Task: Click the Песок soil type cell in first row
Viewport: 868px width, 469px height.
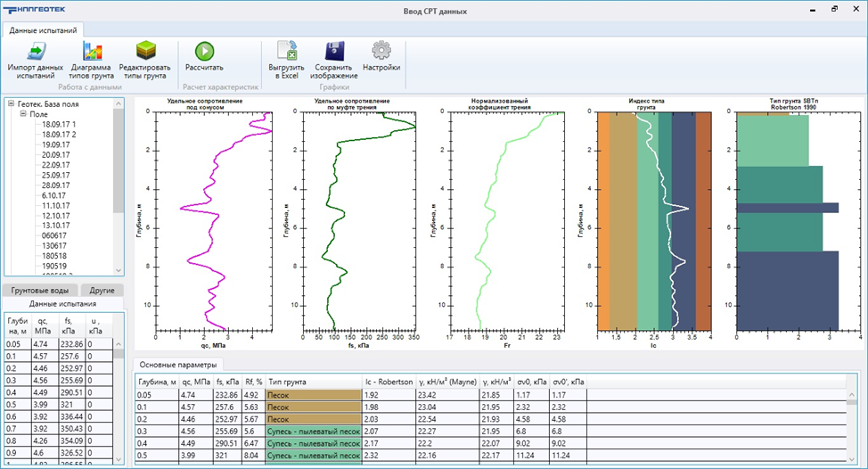Action: (313, 394)
